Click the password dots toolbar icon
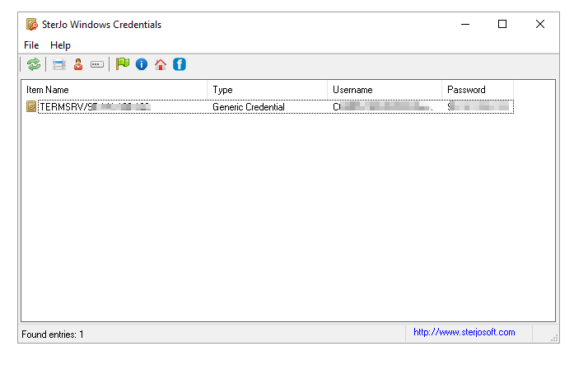 pyautogui.click(x=97, y=64)
